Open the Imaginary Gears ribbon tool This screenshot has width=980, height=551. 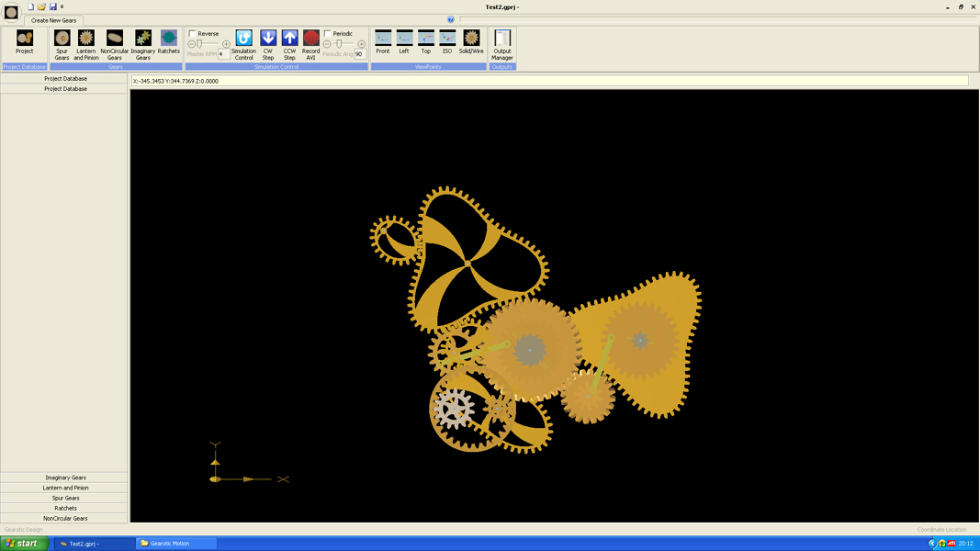click(142, 44)
